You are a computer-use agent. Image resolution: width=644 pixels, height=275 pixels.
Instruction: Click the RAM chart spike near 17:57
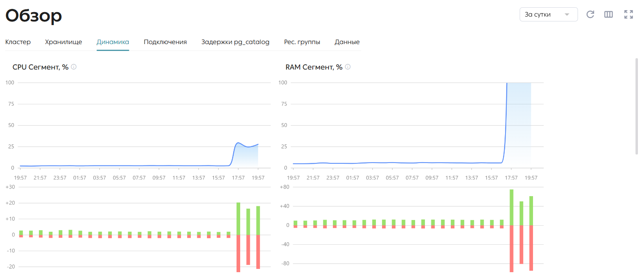click(506, 85)
